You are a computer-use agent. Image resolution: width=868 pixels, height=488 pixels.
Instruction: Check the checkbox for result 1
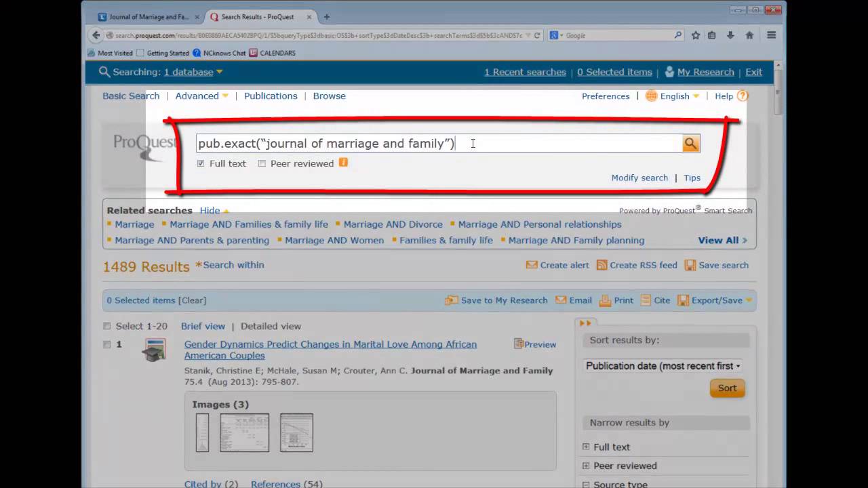[106, 344]
